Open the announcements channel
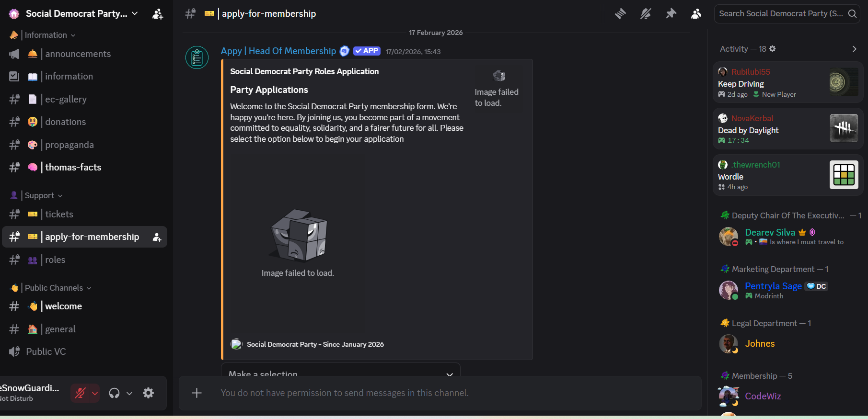The width and height of the screenshot is (868, 419). point(78,54)
